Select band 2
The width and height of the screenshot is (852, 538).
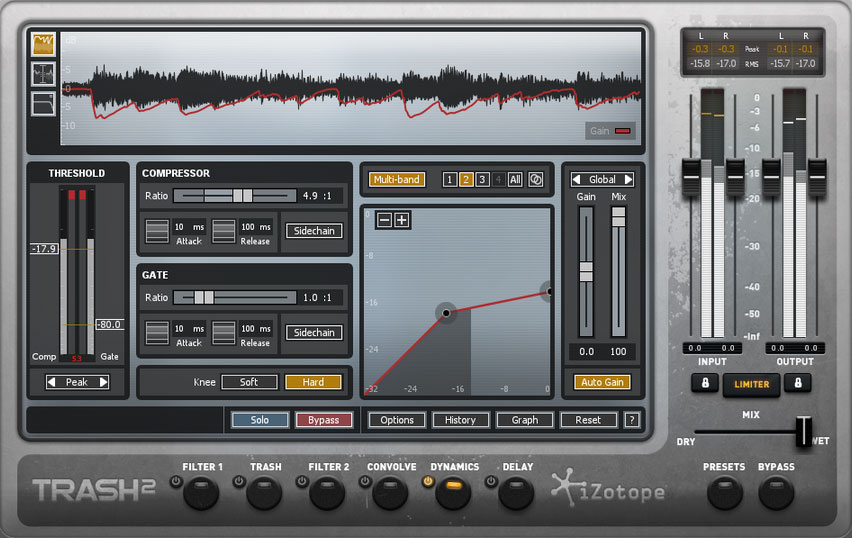pos(466,179)
